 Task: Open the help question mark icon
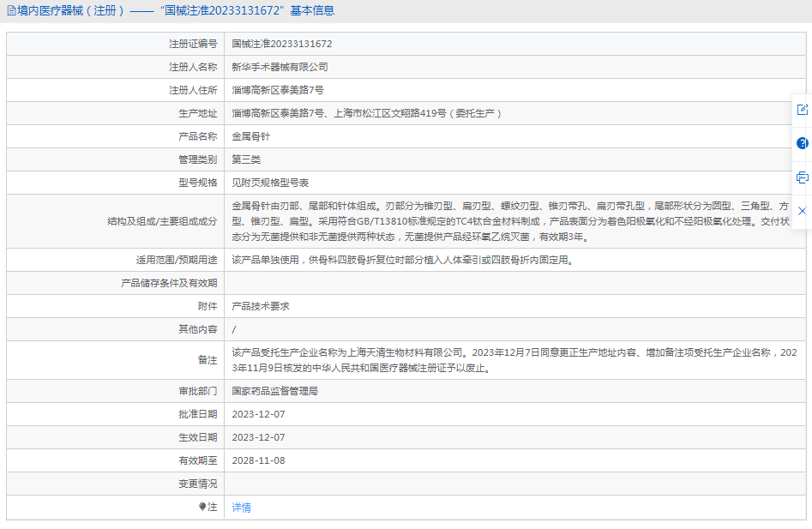point(803,143)
